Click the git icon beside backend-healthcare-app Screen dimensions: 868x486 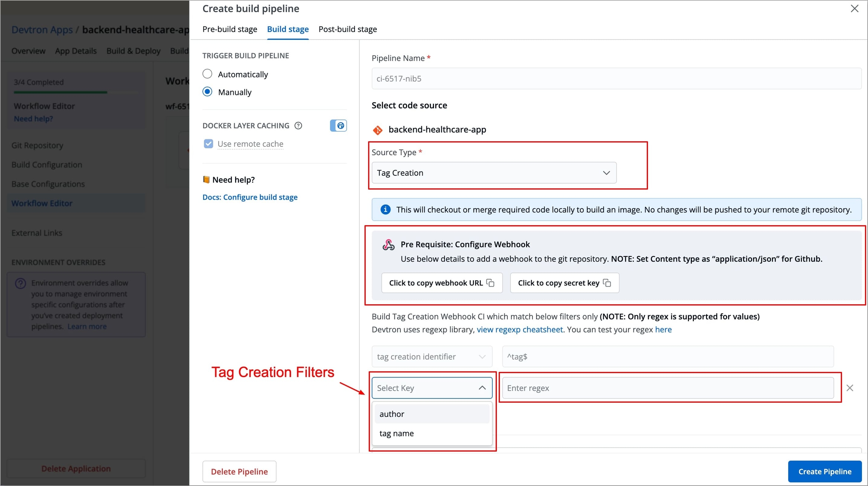tap(377, 130)
